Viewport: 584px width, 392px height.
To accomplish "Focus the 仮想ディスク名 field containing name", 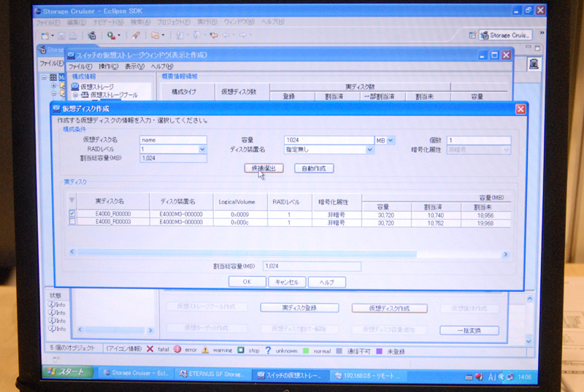I will (x=173, y=140).
